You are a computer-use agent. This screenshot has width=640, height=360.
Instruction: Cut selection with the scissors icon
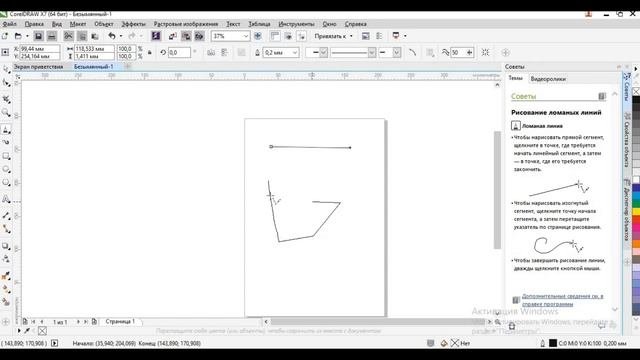(x=69, y=36)
